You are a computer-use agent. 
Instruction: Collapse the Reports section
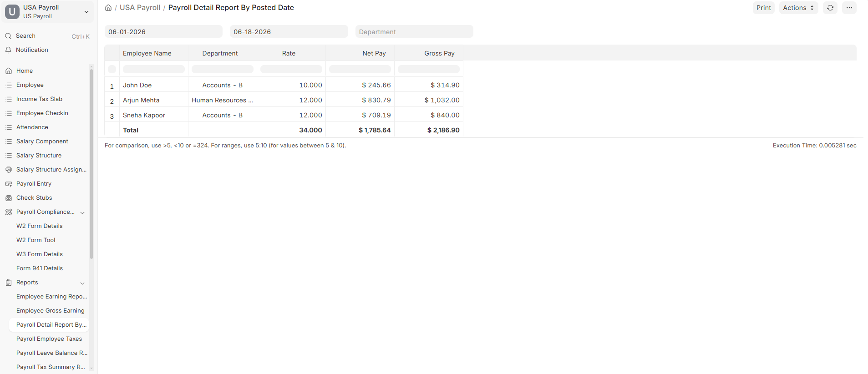[82, 283]
